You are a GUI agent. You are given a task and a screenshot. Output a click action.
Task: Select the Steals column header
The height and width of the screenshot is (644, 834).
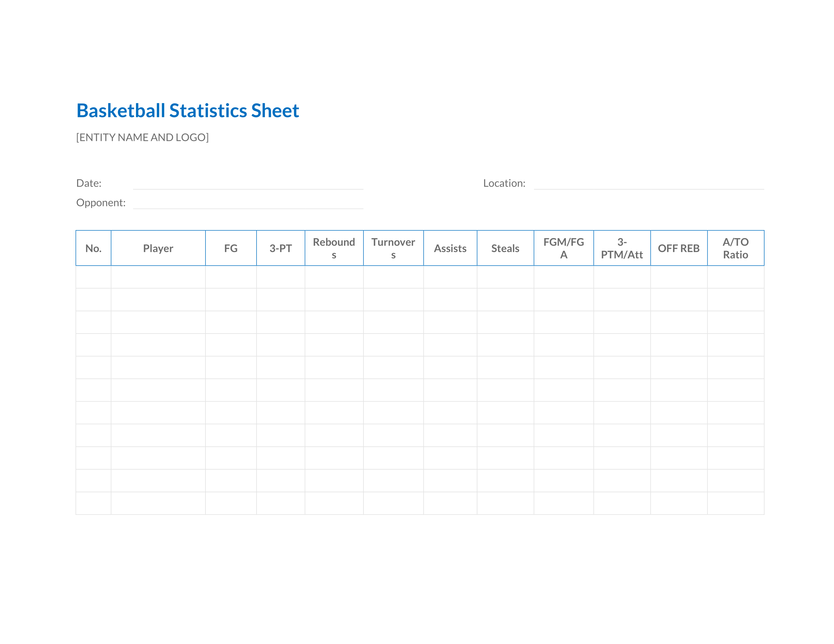point(505,248)
